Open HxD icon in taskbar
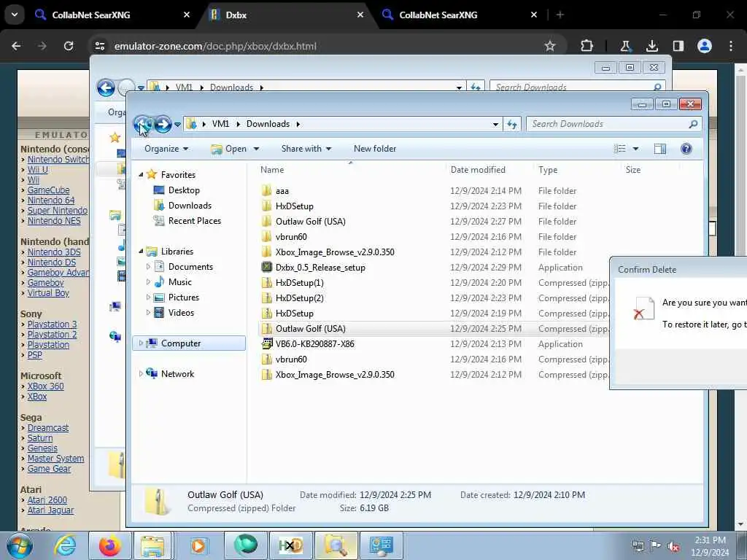 point(290,545)
